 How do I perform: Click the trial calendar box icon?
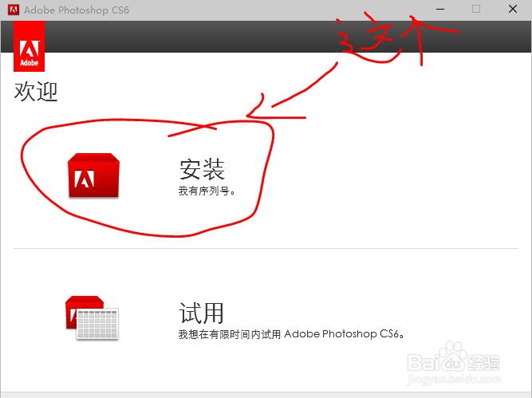pyautogui.click(x=92, y=317)
